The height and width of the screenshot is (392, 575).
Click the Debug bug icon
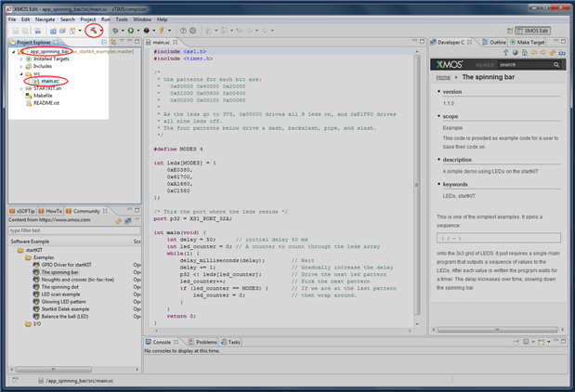click(x=115, y=31)
